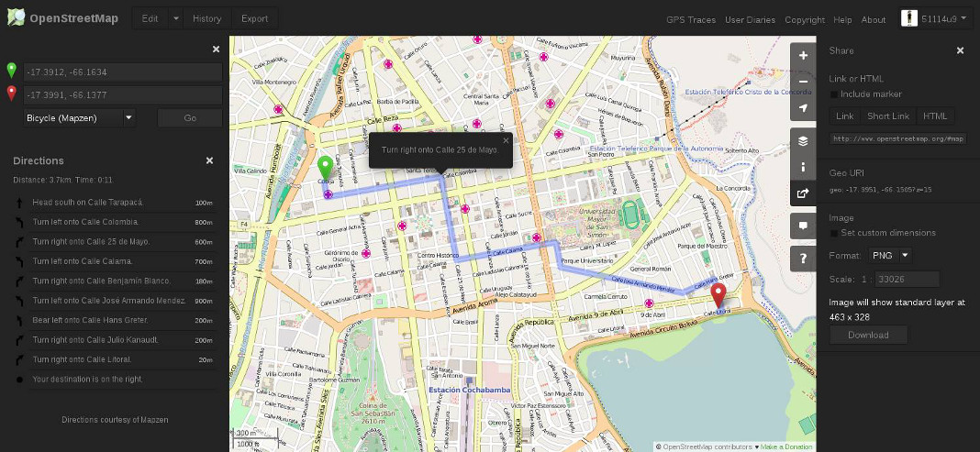Click the Go button
Image resolution: width=980 pixels, height=452 pixels.
click(190, 118)
